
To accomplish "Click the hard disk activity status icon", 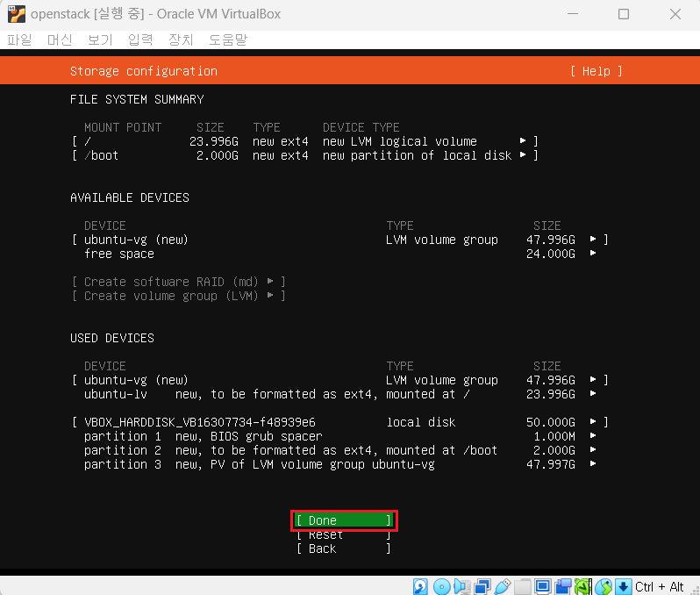I will [x=420, y=586].
